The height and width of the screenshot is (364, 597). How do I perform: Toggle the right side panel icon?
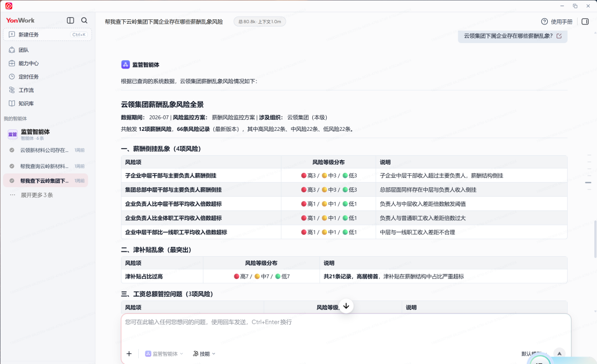tap(585, 22)
